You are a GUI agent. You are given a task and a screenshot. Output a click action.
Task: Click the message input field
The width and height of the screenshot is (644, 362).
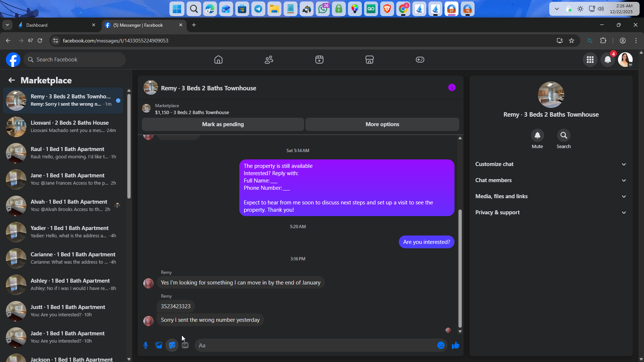[315, 345]
